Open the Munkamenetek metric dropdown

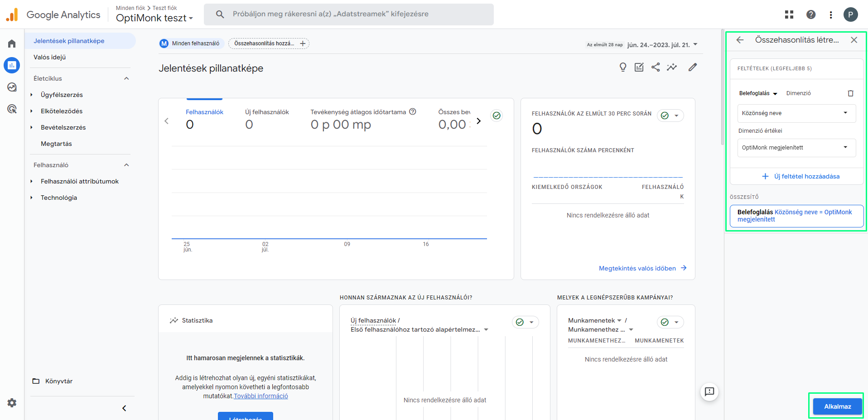pos(595,320)
